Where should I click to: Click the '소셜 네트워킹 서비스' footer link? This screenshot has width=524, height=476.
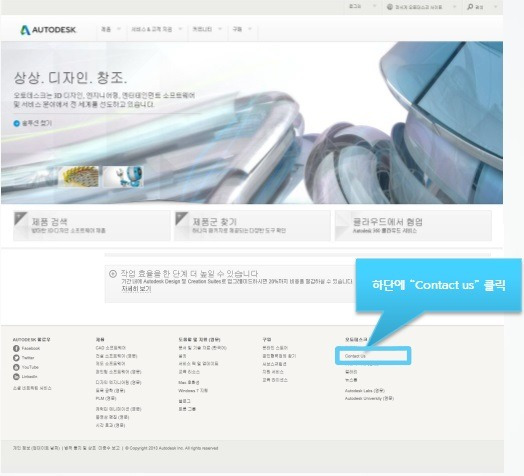[x=32, y=388]
